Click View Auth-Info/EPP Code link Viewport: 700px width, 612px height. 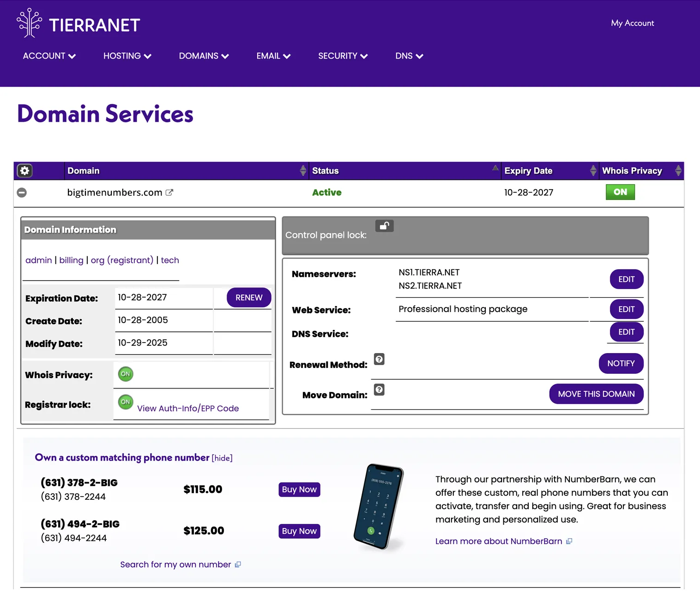pyautogui.click(x=188, y=408)
